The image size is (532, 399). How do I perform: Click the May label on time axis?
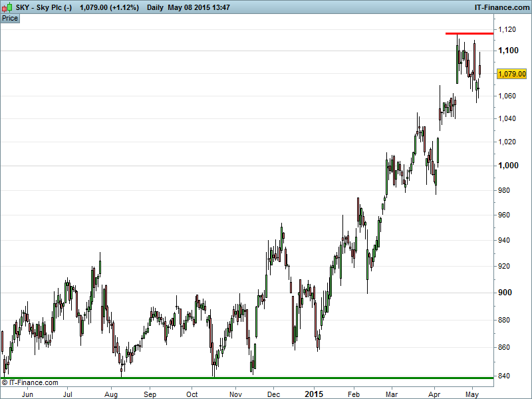[472, 394]
